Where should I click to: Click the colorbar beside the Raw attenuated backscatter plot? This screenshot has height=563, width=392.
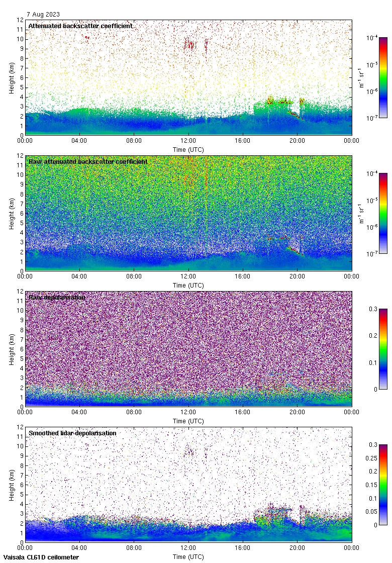pyautogui.click(x=383, y=213)
